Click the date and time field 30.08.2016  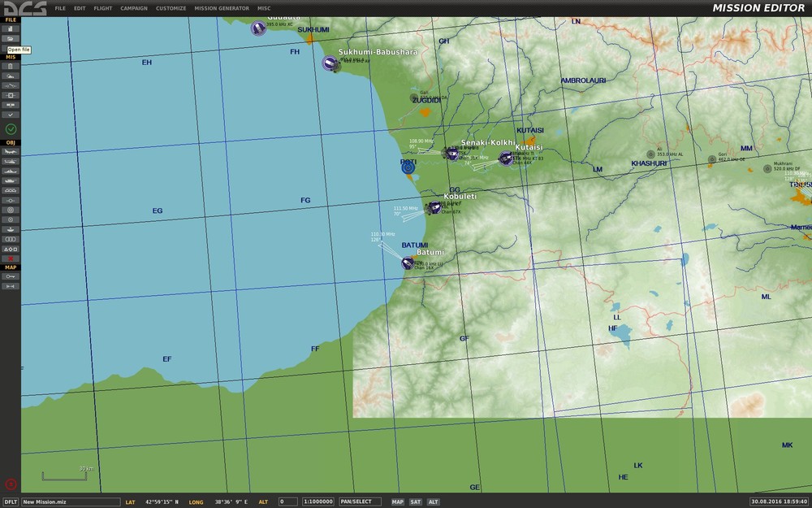[779, 501]
